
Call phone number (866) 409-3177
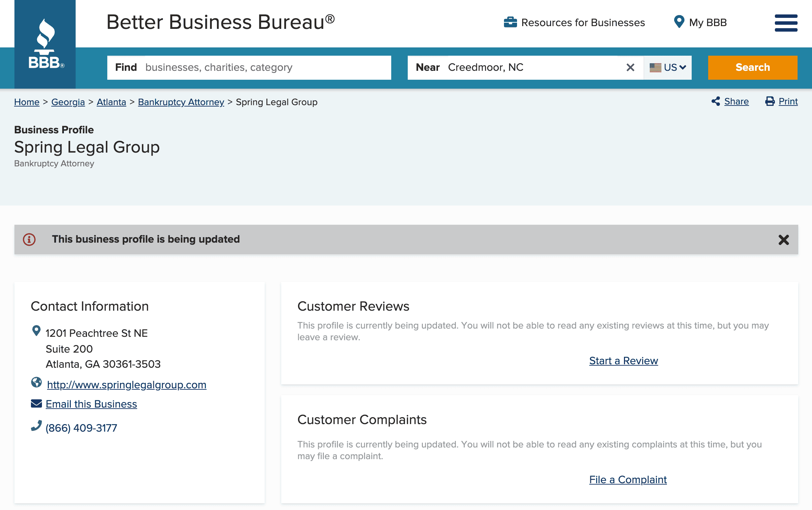point(81,428)
